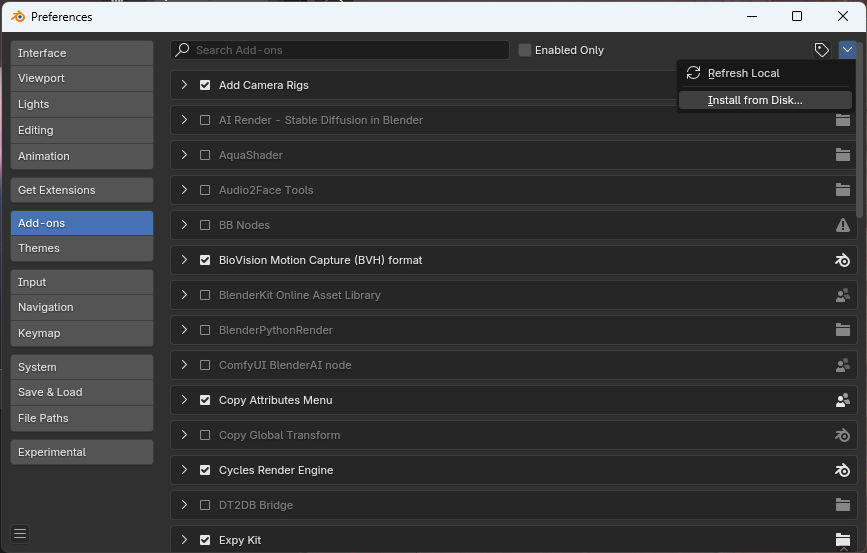Open the Keymap preferences tab
This screenshot has width=867, height=553.
pyautogui.click(x=82, y=333)
